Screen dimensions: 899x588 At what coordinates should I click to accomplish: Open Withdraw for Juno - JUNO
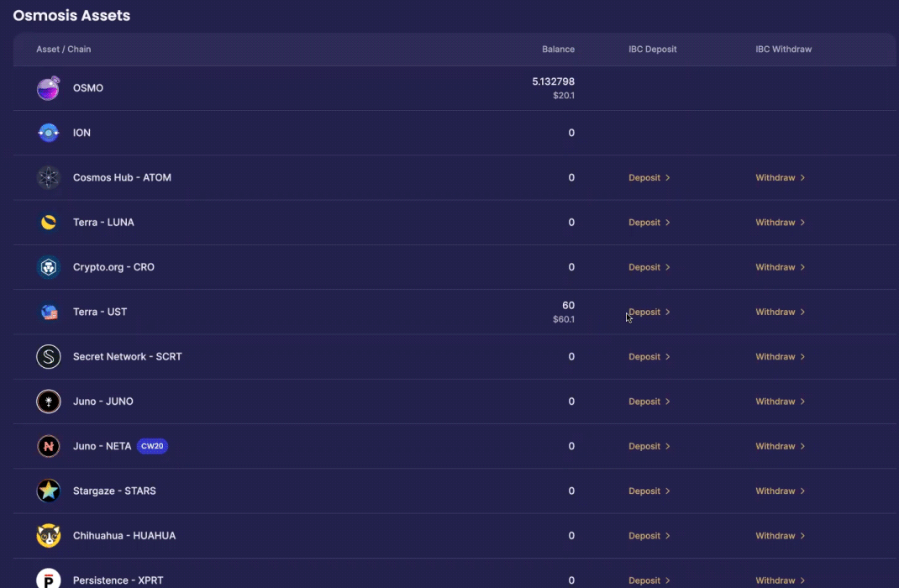point(781,402)
